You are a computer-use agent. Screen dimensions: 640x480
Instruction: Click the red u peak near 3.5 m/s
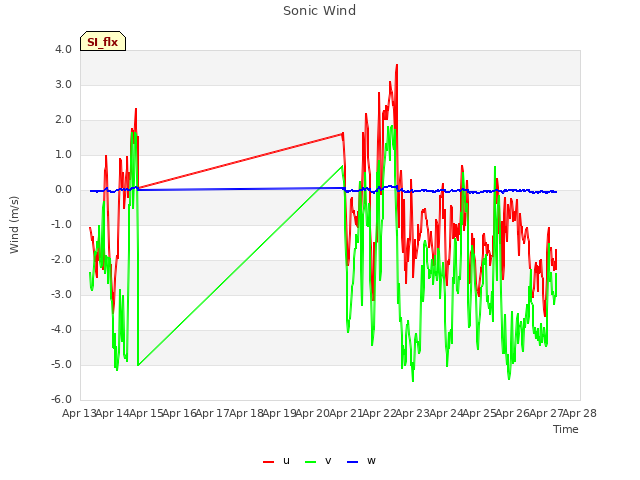(397, 65)
